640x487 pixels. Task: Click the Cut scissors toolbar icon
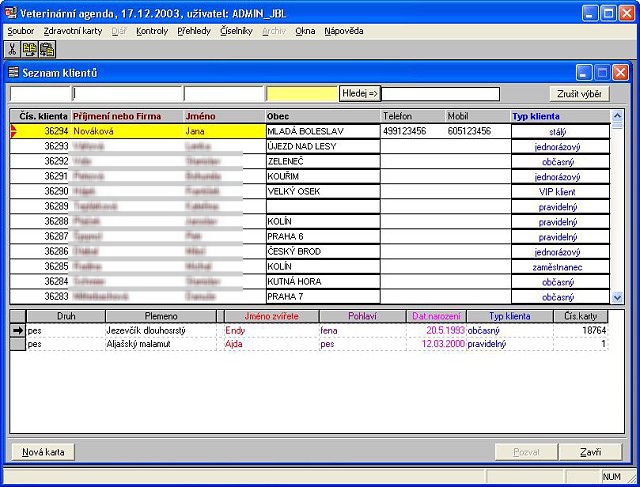[x=12, y=49]
